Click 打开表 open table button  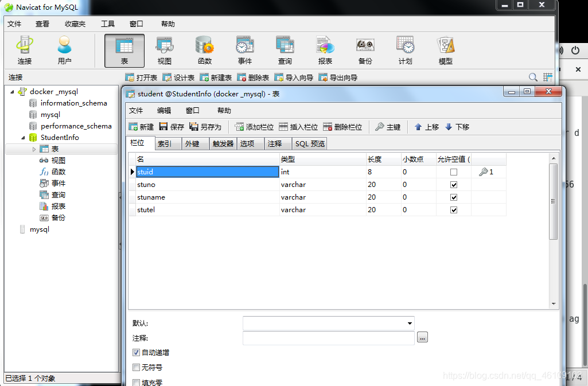(x=141, y=77)
